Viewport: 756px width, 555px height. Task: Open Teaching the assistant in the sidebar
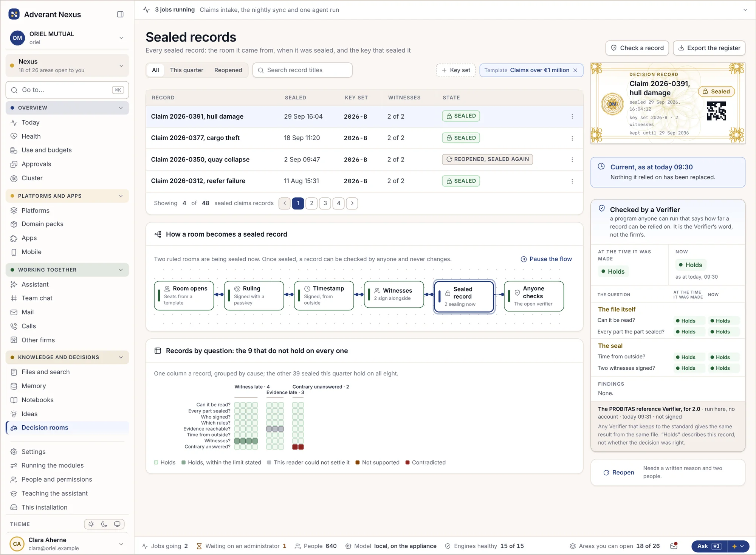tap(67, 493)
